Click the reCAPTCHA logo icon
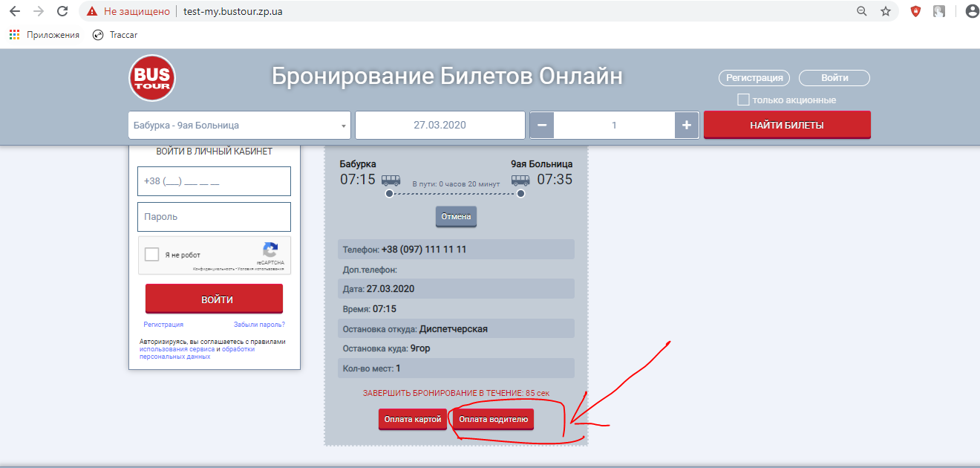The height and width of the screenshot is (468, 980). tap(271, 250)
